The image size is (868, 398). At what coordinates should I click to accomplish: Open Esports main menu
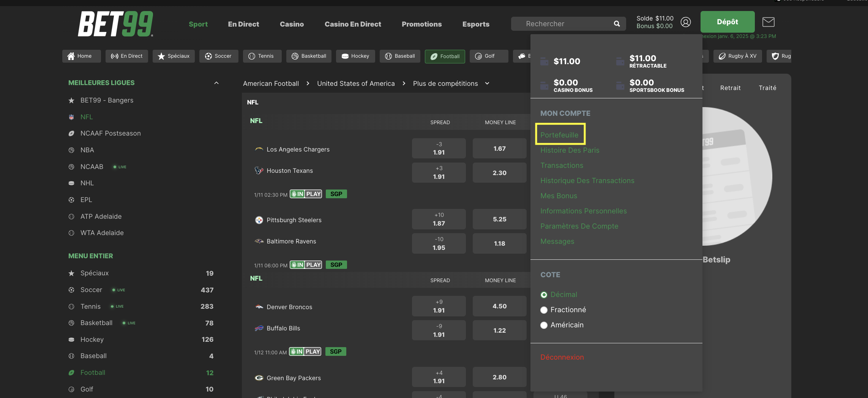[476, 24]
